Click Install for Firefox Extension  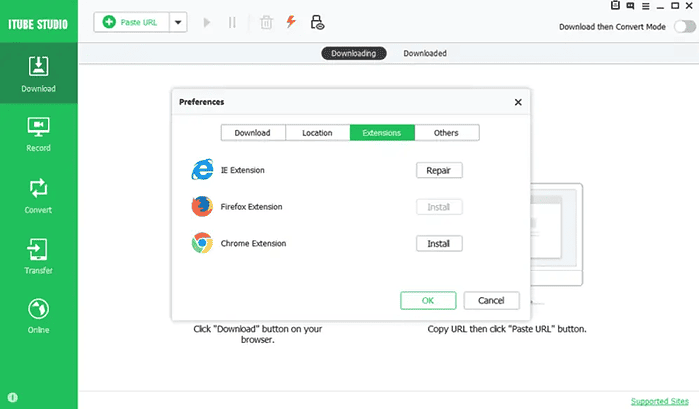[x=439, y=207]
